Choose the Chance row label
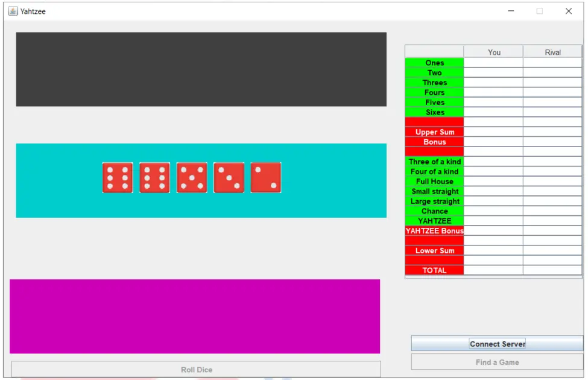This screenshot has width=588, height=380. pyautogui.click(x=435, y=211)
